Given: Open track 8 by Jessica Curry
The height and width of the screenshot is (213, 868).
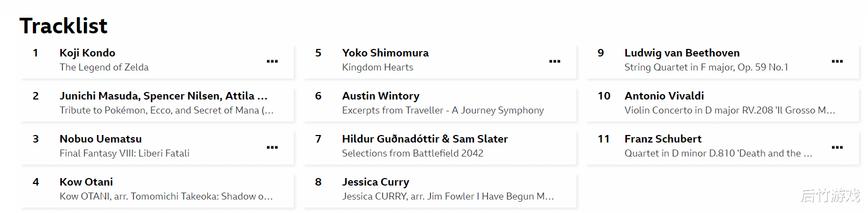Looking at the screenshot, I should (x=440, y=189).
